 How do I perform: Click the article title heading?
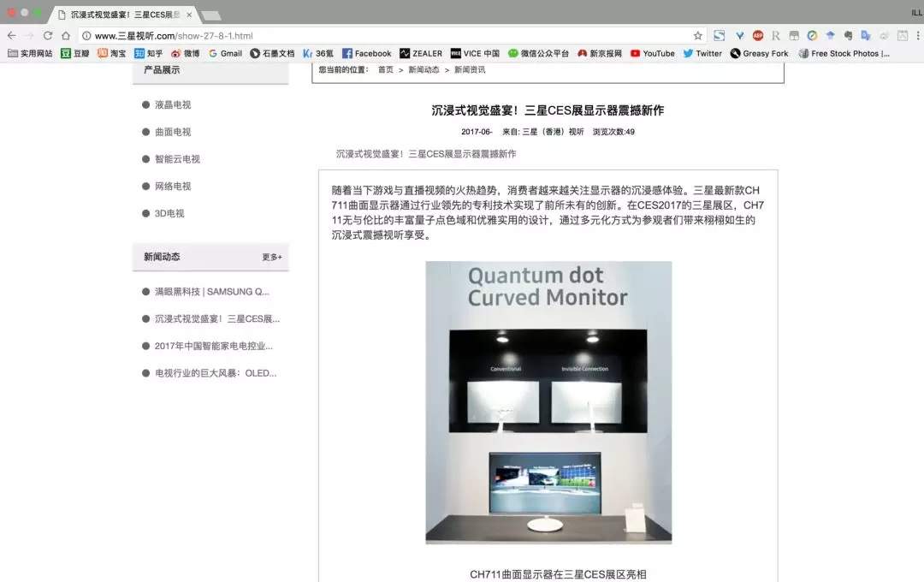[548, 110]
